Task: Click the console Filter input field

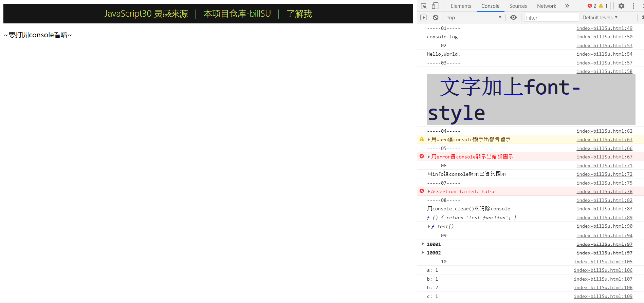Action: [x=551, y=18]
